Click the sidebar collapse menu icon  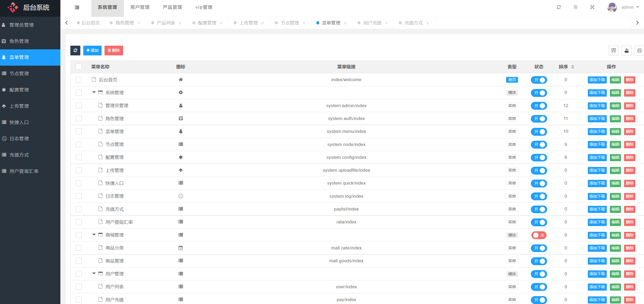click(77, 7)
